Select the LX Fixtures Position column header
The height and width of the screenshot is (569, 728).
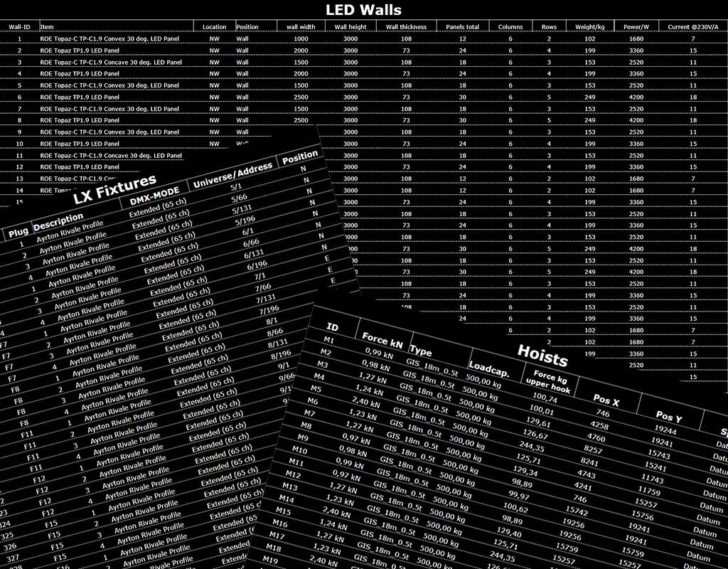[x=300, y=157]
